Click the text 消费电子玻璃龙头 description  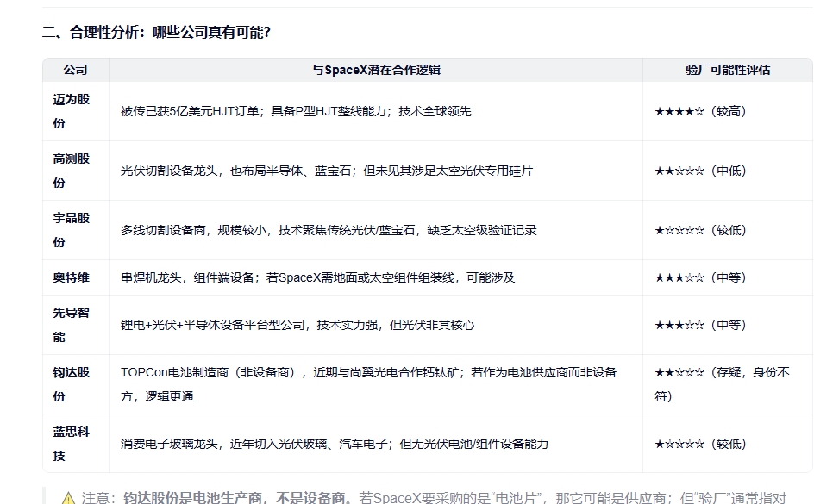click(x=335, y=444)
